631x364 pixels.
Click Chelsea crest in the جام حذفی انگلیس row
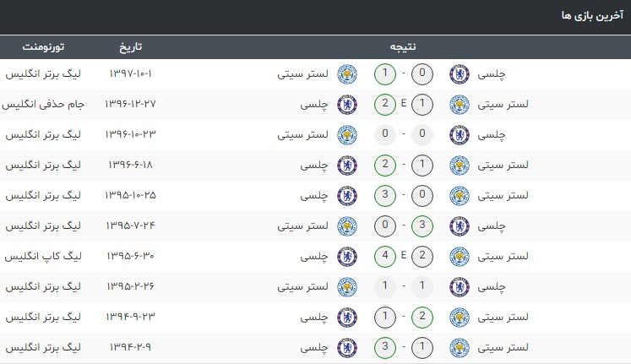point(347,105)
